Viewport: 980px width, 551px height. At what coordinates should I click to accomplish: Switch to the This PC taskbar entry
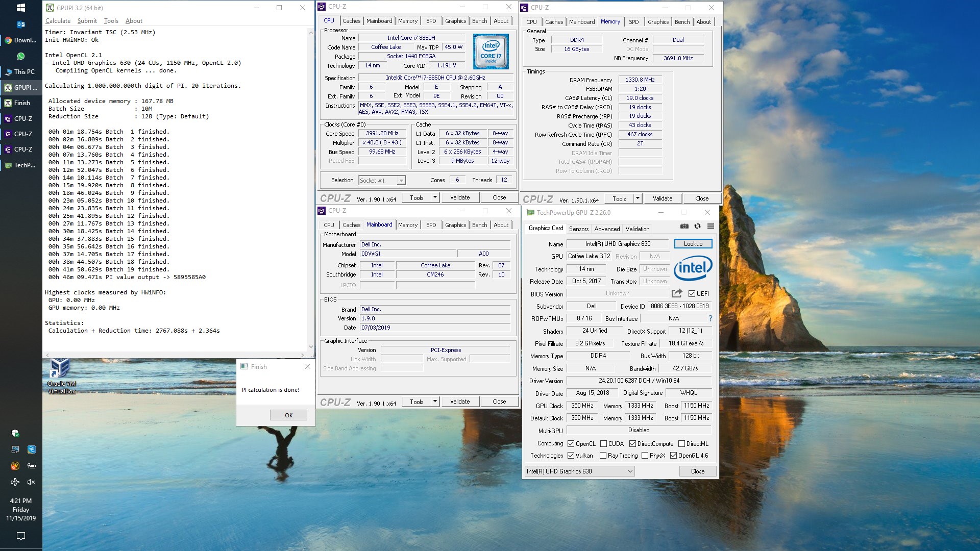(x=21, y=72)
